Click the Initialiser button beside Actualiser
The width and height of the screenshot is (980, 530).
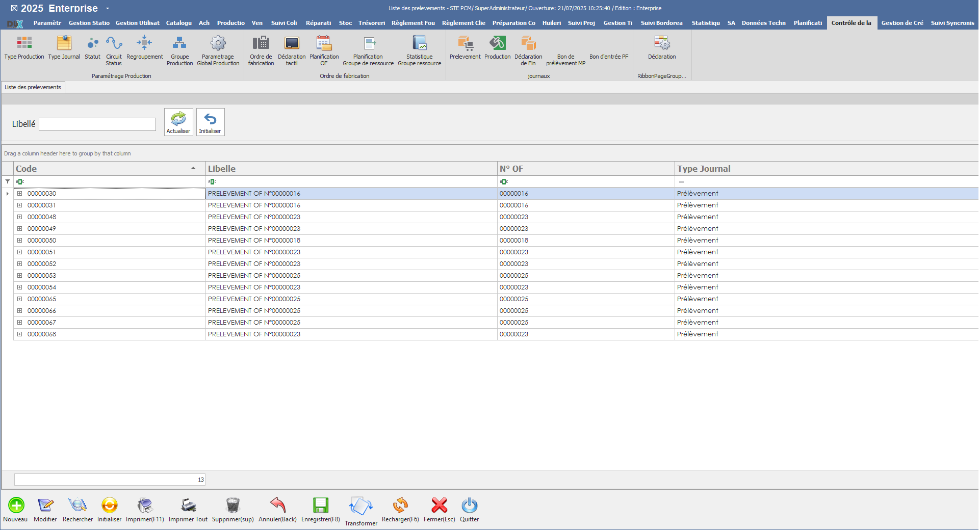pyautogui.click(x=210, y=122)
